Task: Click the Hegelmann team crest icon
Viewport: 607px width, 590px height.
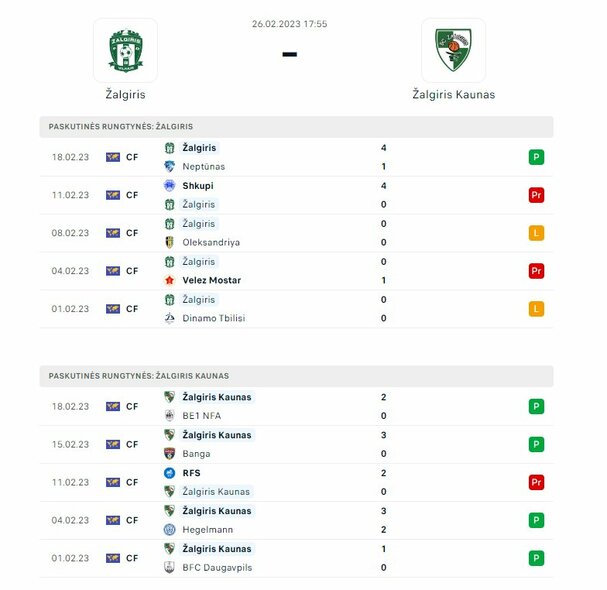Action: (170, 529)
